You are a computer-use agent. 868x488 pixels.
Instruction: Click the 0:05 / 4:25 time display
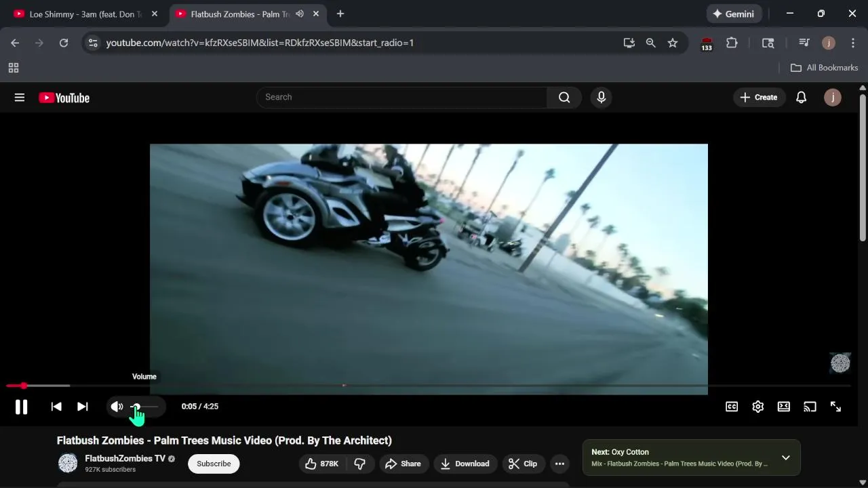(200, 407)
